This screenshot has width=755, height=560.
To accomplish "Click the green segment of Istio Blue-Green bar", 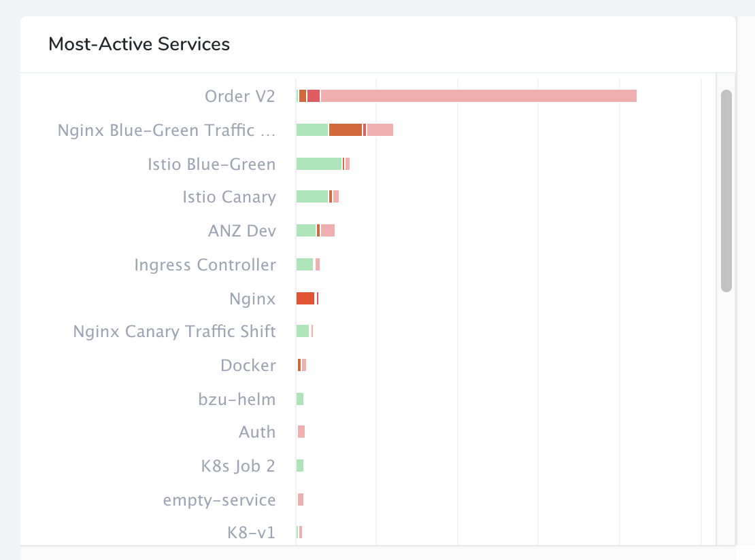I will pos(319,164).
